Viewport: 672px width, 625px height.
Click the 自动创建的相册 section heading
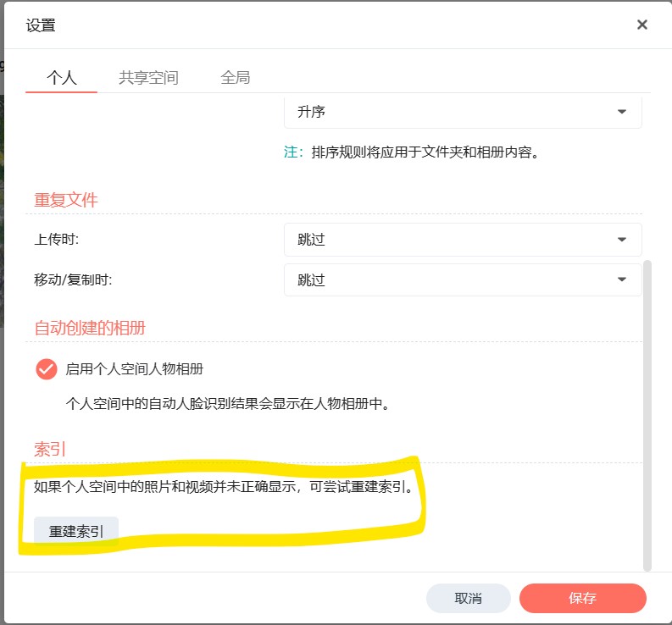[x=90, y=328]
